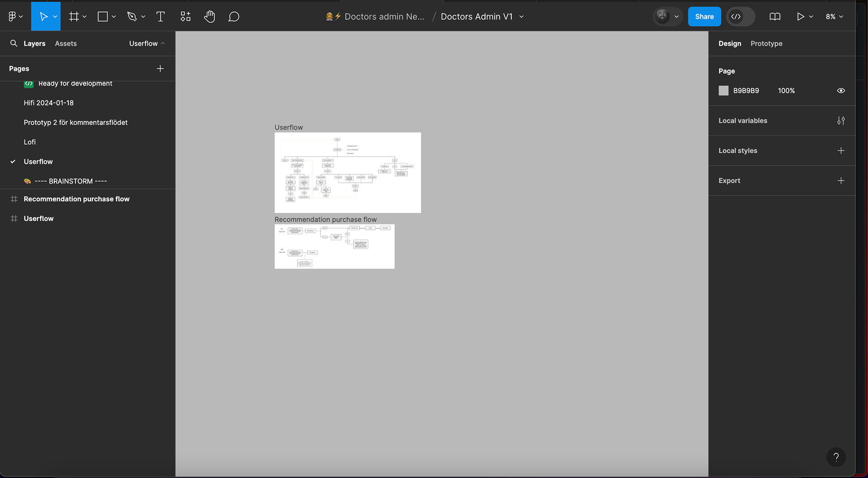Open Move tool options dropdown
868x478 pixels.
pyautogui.click(x=55, y=17)
